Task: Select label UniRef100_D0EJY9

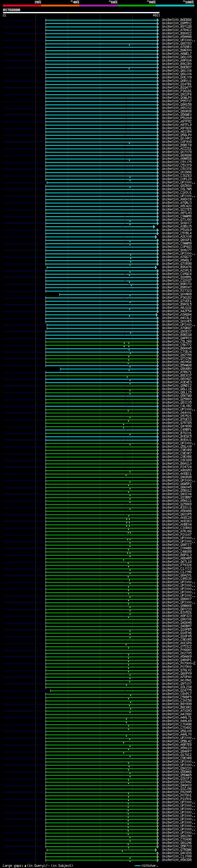Action: (x=176, y=78)
